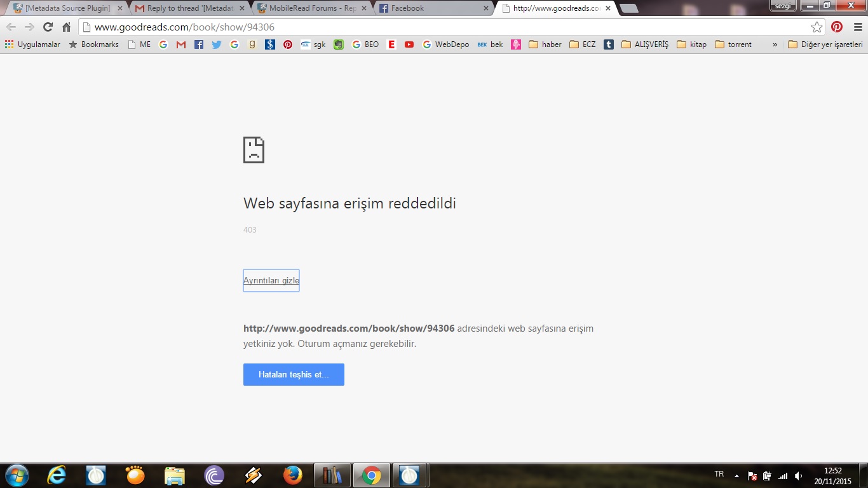Open the Diğer yer işaretleri folder
The height and width of the screenshot is (488, 868).
[x=825, y=44]
